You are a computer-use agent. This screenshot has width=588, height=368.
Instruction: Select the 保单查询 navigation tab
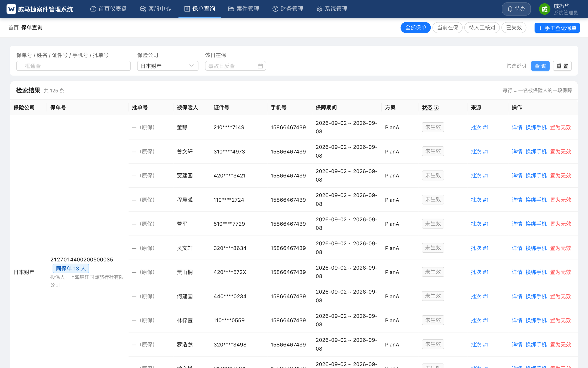pyautogui.click(x=200, y=9)
